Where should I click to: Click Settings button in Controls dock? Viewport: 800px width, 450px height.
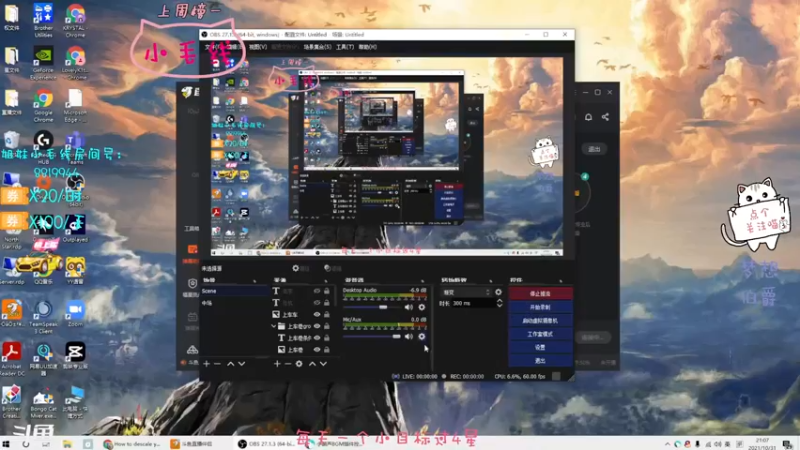tap(540, 347)
